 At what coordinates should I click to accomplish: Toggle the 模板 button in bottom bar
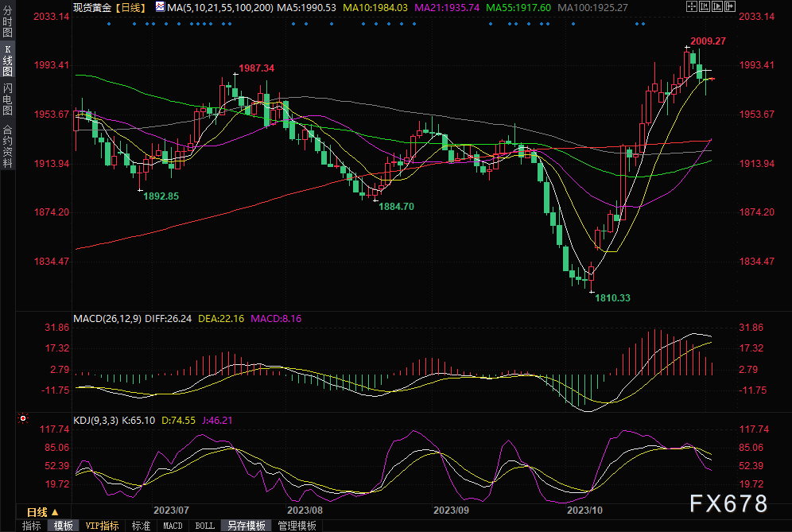tap(63, 526)
